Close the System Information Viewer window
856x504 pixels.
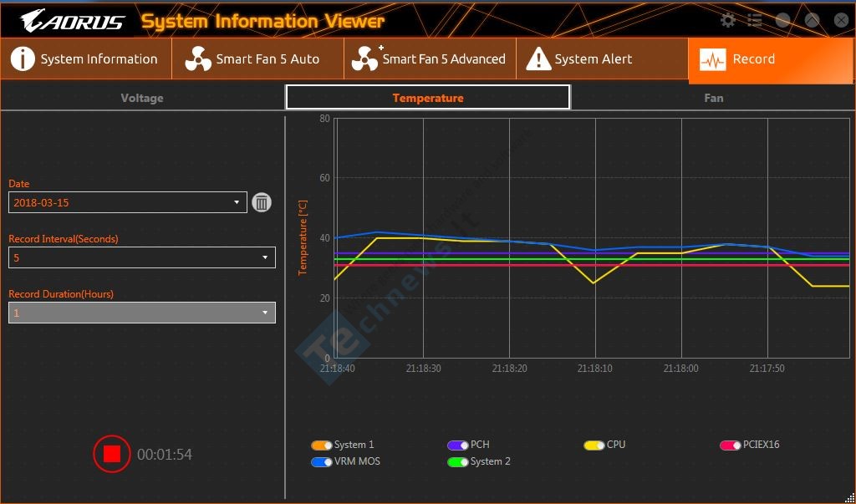click(841, 21)
